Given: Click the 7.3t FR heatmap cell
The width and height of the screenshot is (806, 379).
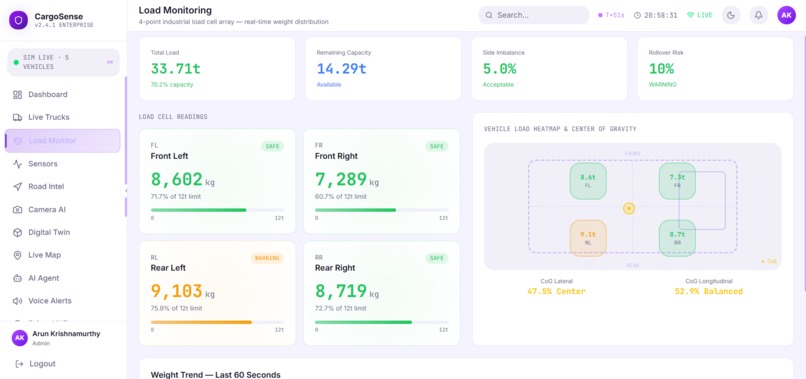Looking at the screenshot, I should click(677, 181).
